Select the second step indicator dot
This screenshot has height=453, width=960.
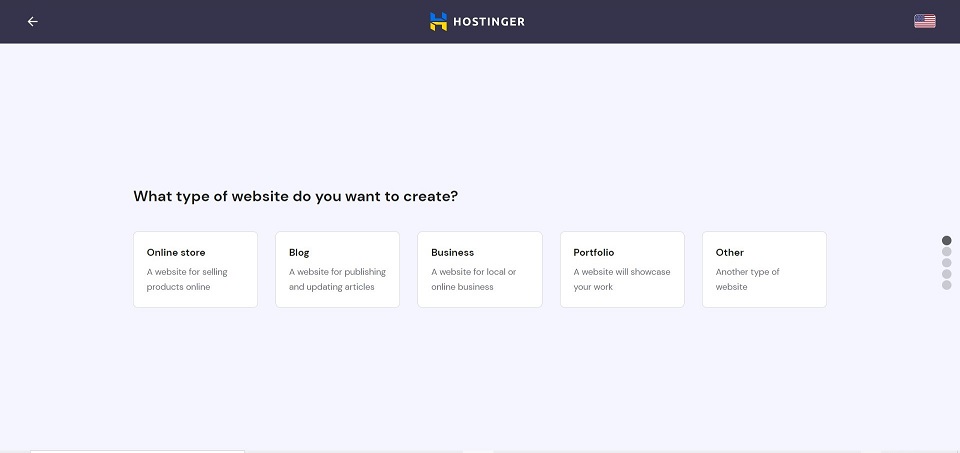coord(947,252)
